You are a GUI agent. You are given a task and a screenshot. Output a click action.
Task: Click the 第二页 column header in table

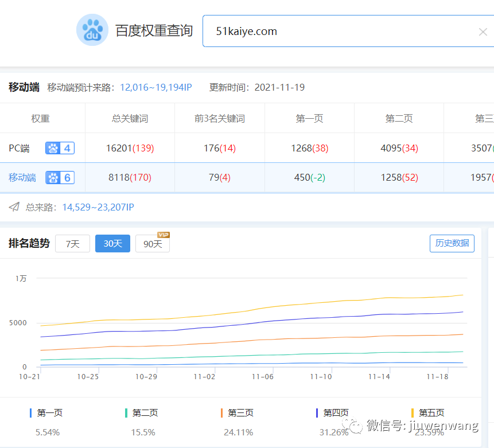[399, 119]
